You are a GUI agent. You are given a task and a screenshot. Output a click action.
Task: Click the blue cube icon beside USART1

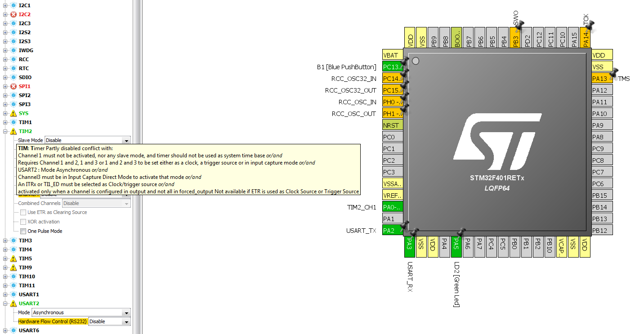(13, 294)
